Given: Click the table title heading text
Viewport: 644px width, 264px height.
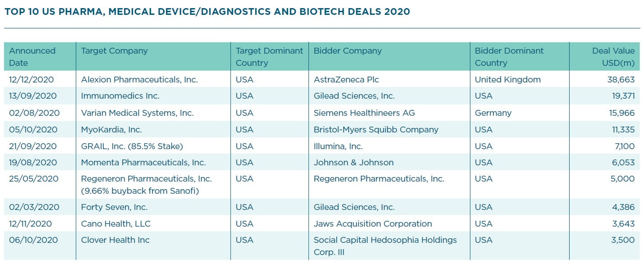Looking at the screenshot, I should point(207,12).
